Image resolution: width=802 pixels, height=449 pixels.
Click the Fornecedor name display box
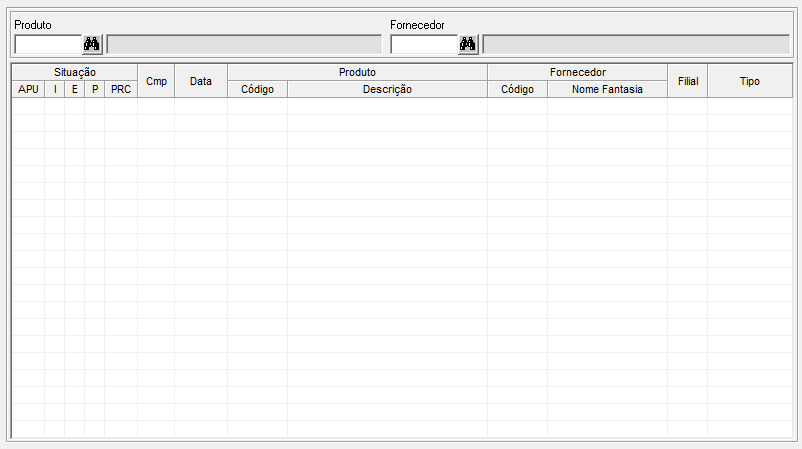[x=635, y=44]
